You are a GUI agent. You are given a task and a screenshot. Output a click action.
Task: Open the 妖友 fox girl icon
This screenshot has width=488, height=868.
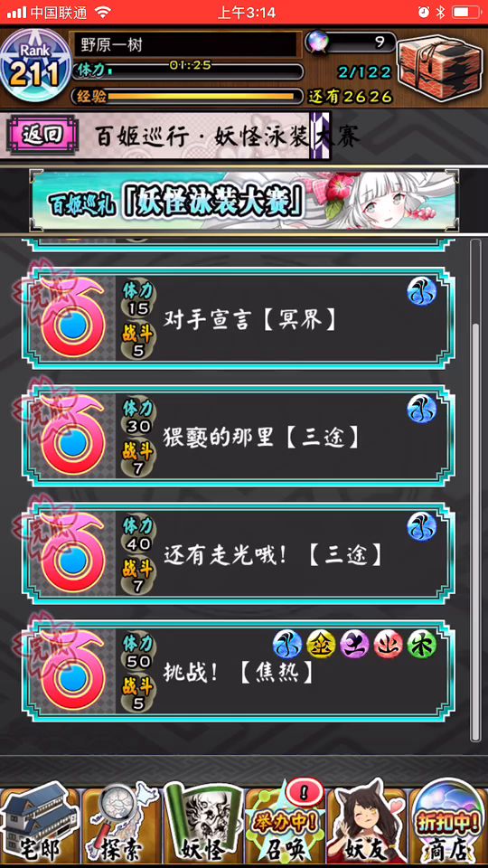pos(366,825)
